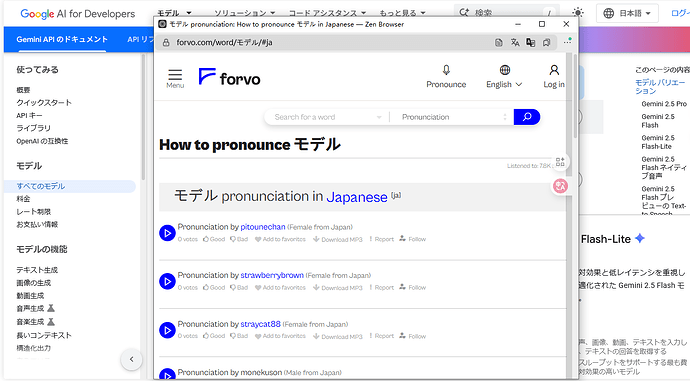Open straycat88's profile link
This screenshot has height=381, width=690.
point(261,324)
